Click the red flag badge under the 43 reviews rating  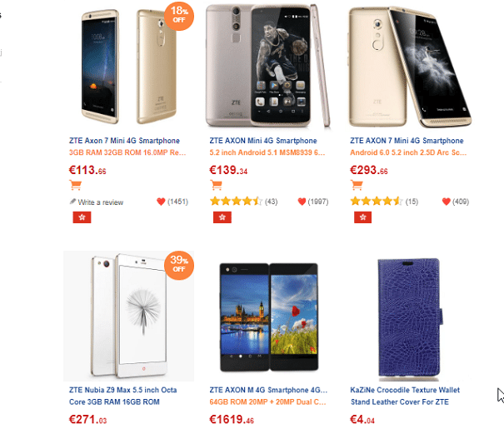222,217
